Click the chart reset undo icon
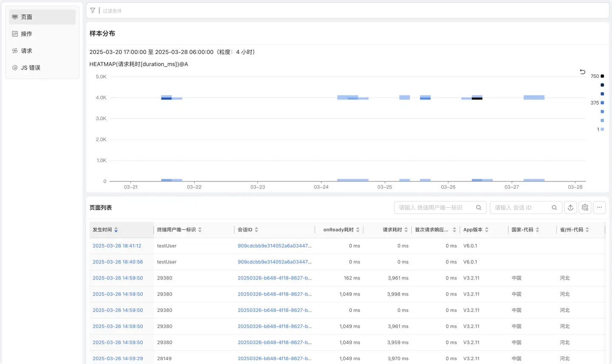The height and width of the screenshot is (364, 612). [x=583, y=72]
